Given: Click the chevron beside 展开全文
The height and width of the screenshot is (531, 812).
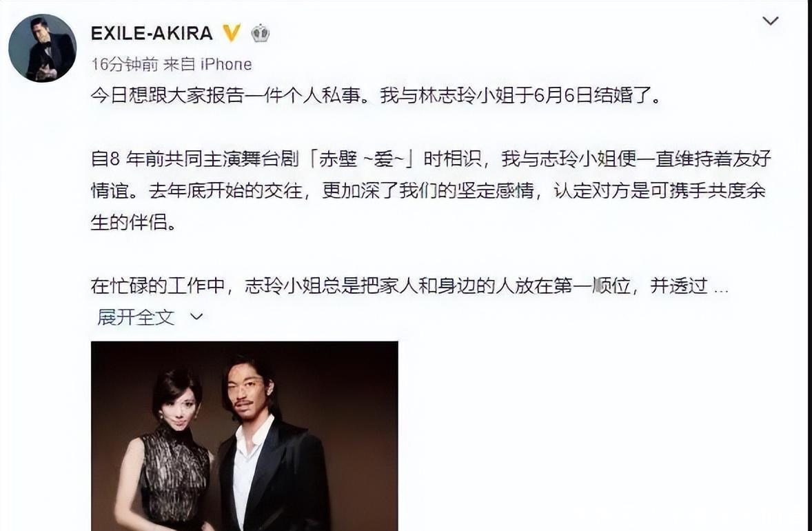Looking at the screenshot, I should [196, 317].
